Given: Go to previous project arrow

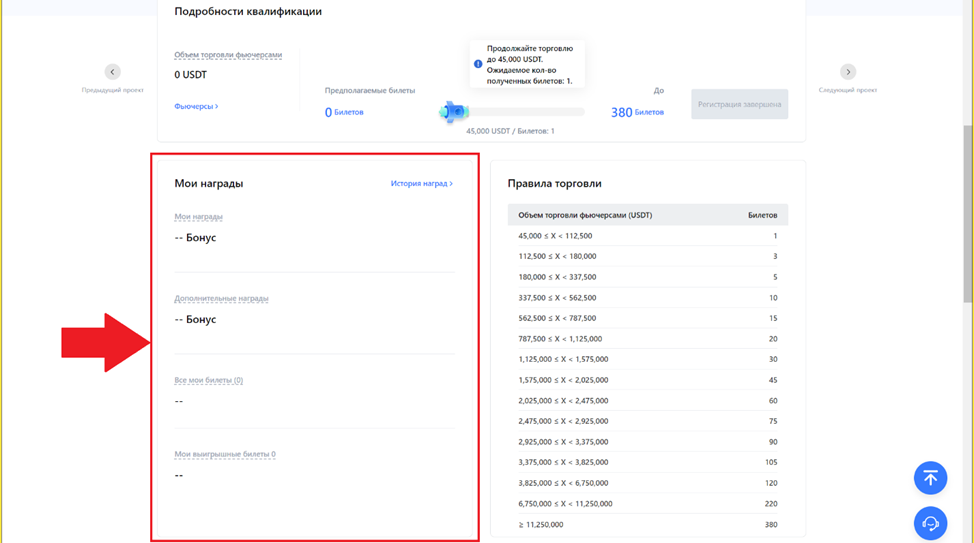Looking at the screenshot, I should (113, 72).
